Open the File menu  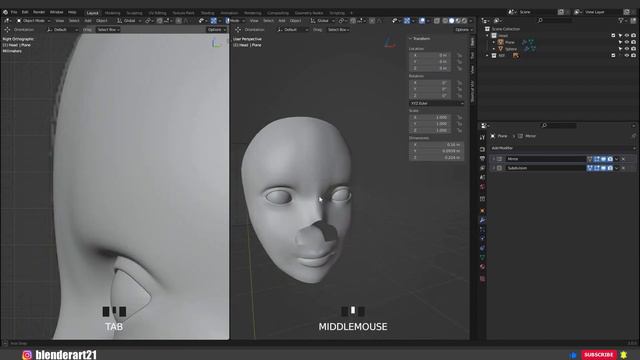tap(14, 12)
